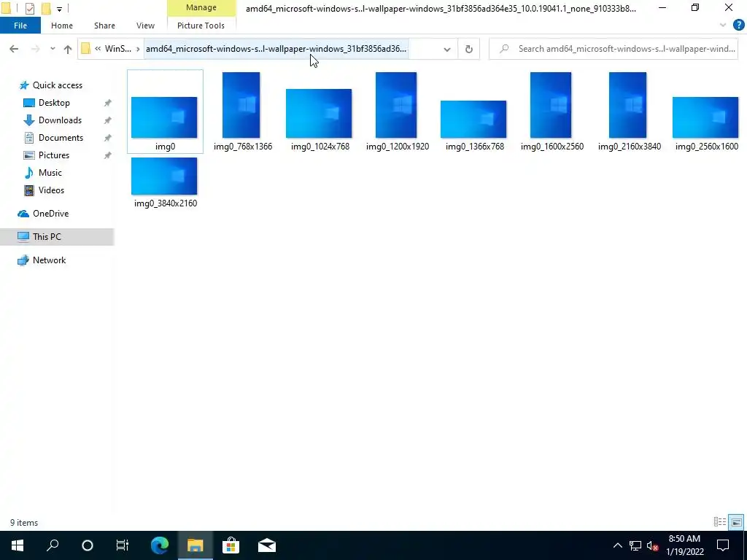Click File Explorer taskbar icon
747x560 pixels.
click(195, 545)
